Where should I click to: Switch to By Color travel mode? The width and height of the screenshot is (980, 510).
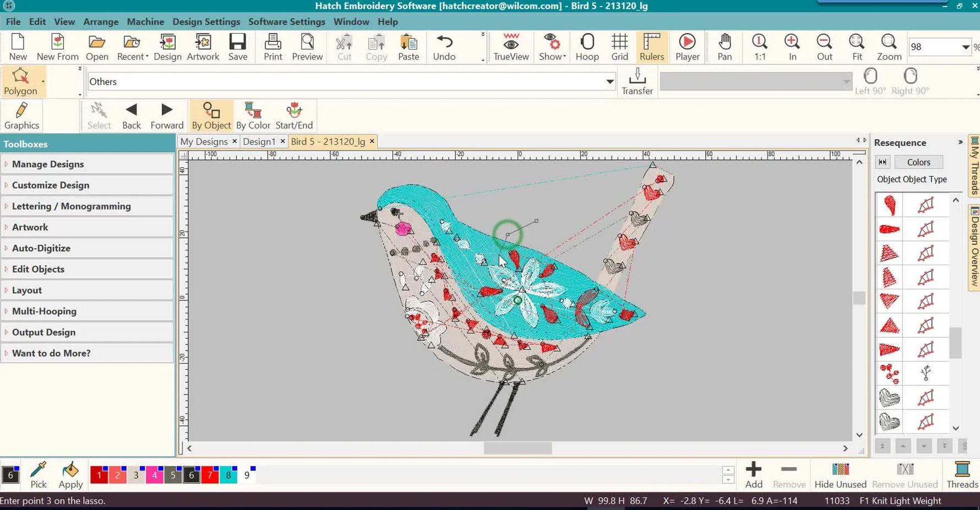[x=253, y=116]
